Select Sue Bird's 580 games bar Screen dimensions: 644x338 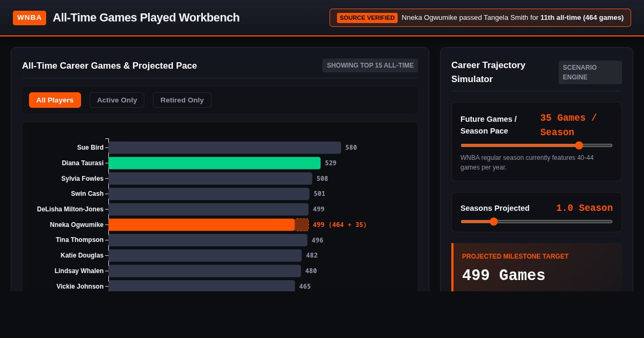[225, 148]
